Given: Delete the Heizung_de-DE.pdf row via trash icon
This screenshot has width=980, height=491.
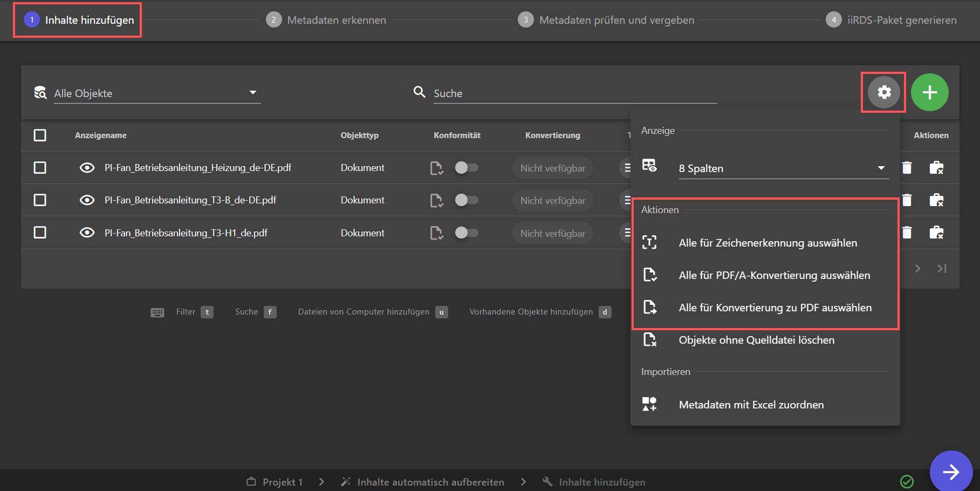Looking at the screenshot, I should [907, 168].
